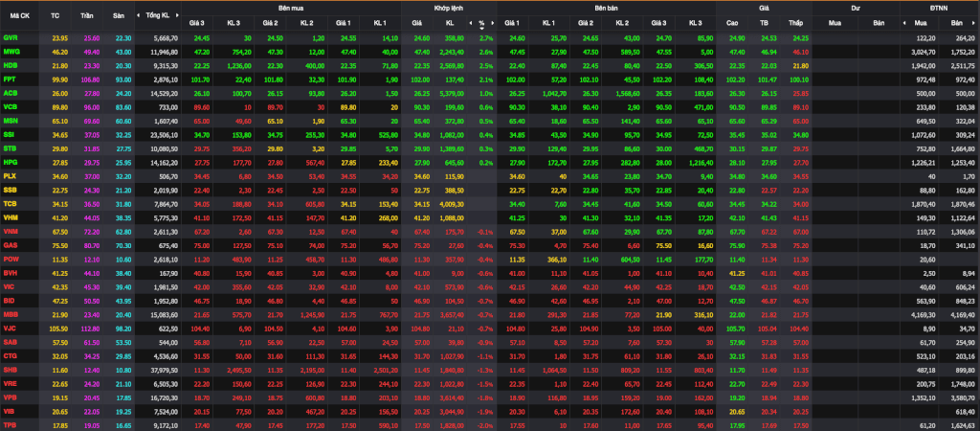Click the Cao price column header
980x431 pixels.
(x=732, y=23)
